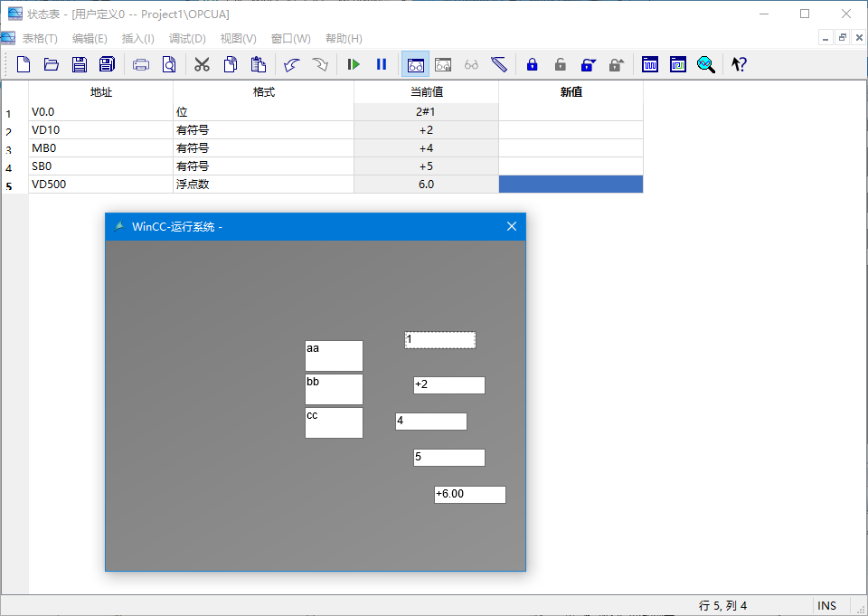
Task: Click the 当前值 column header
Action: [426, 92]
